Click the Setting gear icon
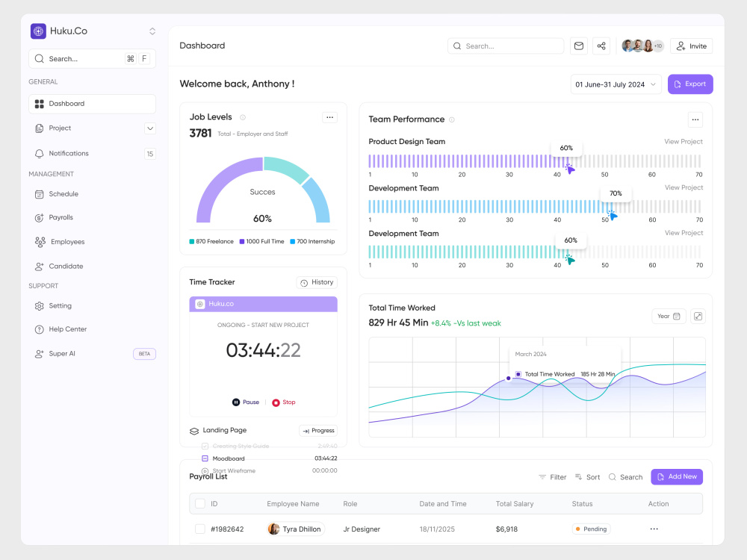Screen dimensions: 747x560 39,306
